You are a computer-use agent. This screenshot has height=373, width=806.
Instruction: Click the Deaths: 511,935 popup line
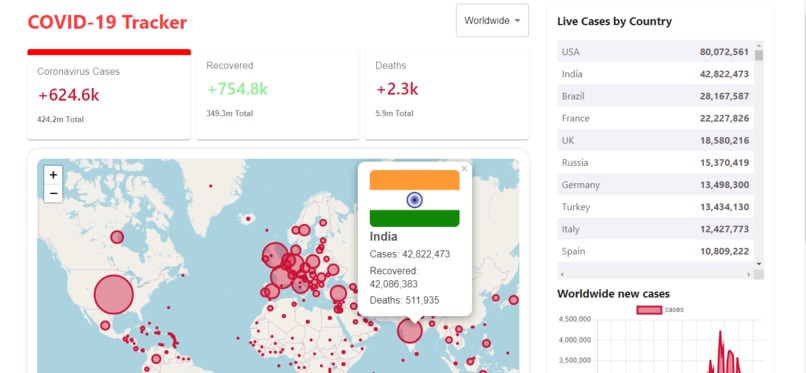click(405, 300)
